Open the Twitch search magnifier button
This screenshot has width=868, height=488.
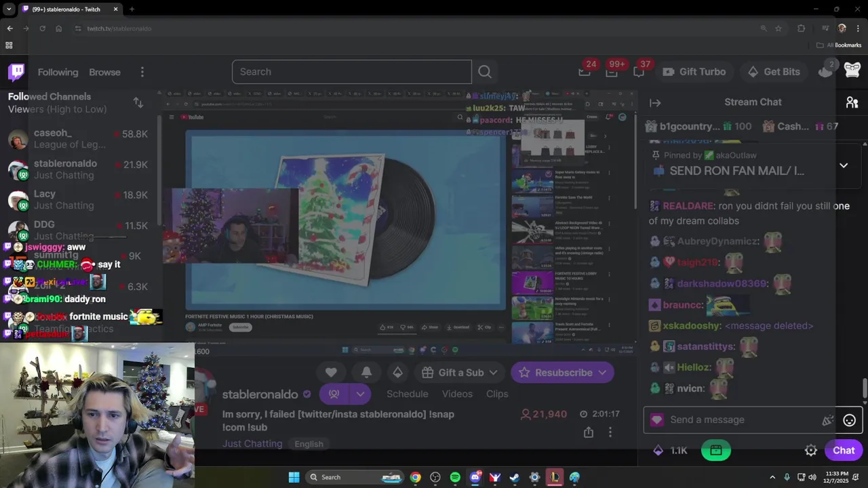click(485, 72)
